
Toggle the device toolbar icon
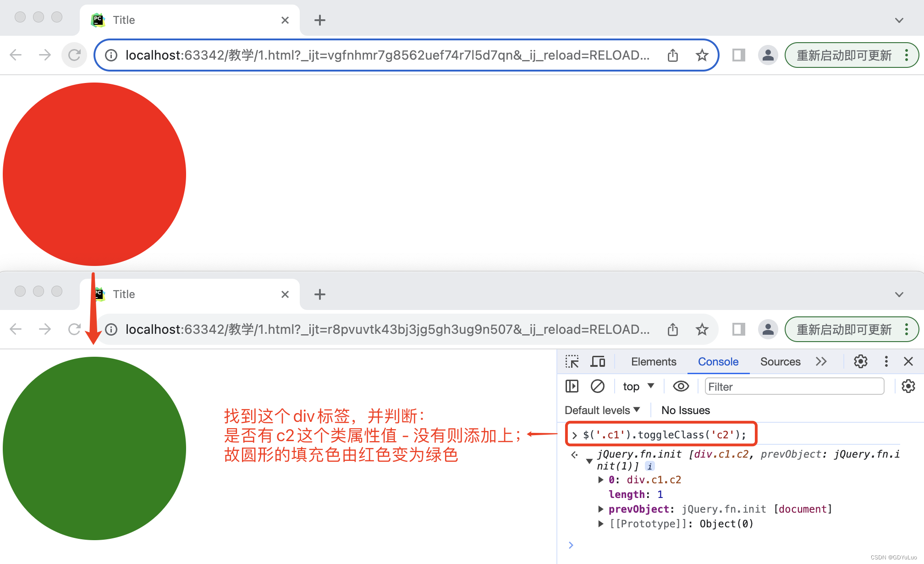[x=598, y=362]
